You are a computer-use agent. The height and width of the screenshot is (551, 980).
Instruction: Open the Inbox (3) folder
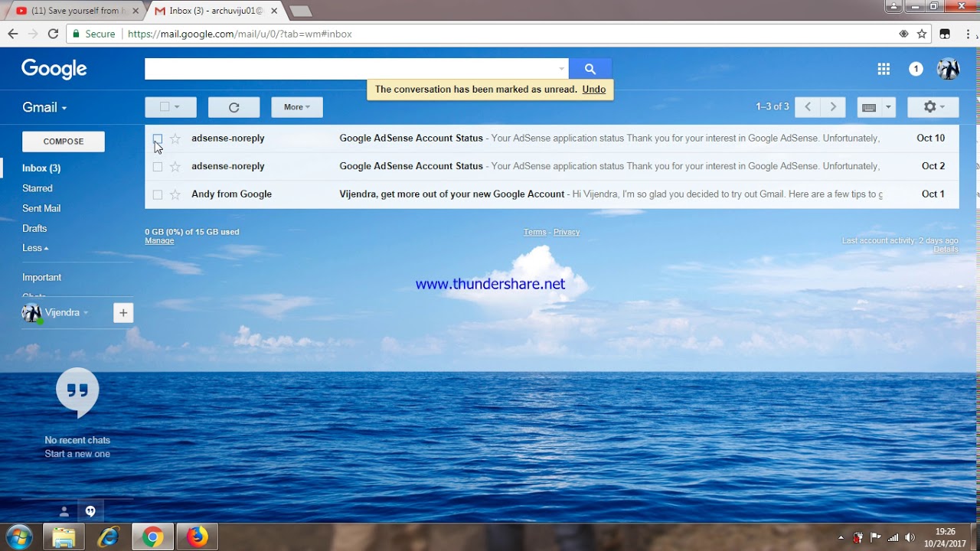41,168
